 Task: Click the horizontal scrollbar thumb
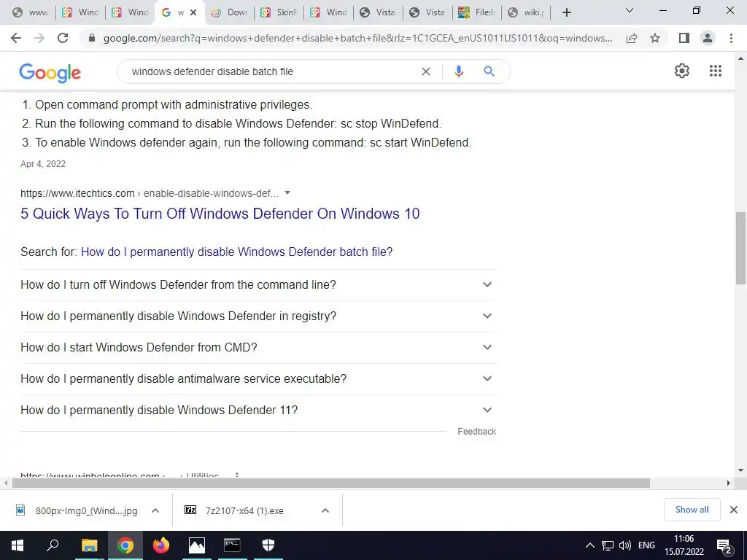tap(331, 483)
